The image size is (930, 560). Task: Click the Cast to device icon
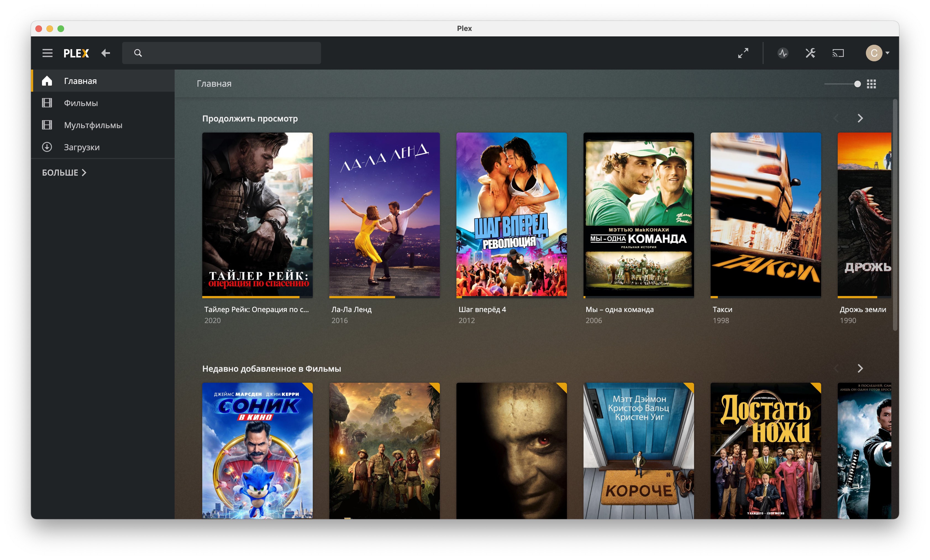[x=838, y=53]
